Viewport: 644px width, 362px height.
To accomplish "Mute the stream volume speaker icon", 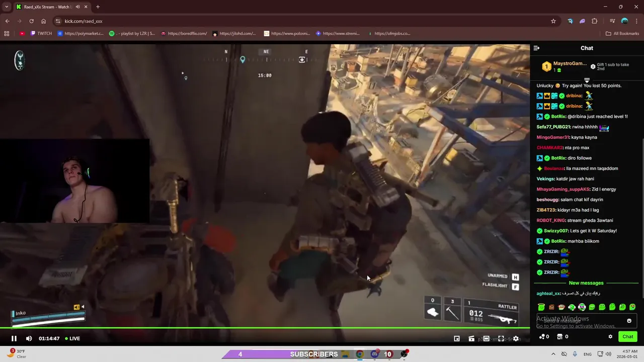I will click(x=29, y=338).
